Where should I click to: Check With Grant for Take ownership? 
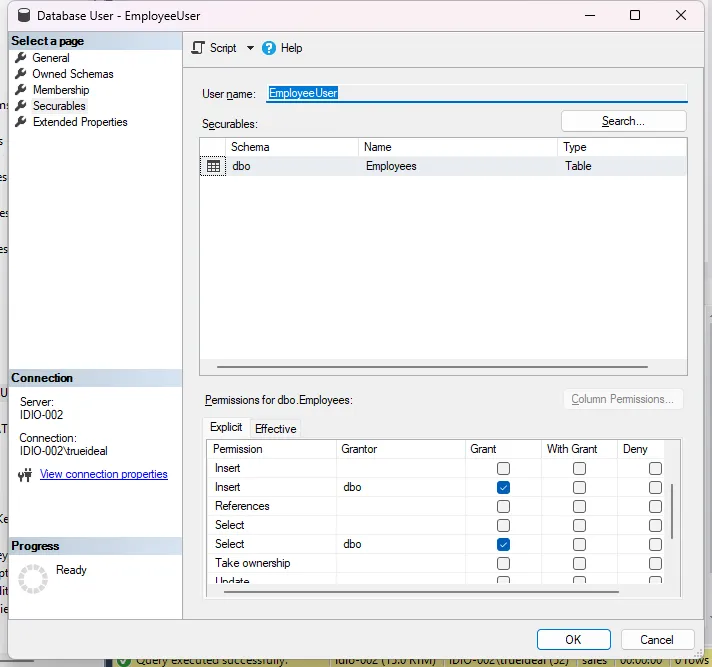[579, 563]
